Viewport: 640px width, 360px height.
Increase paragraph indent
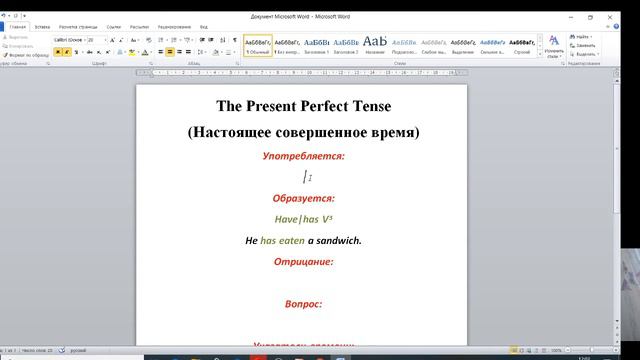[x=211, y=40]
